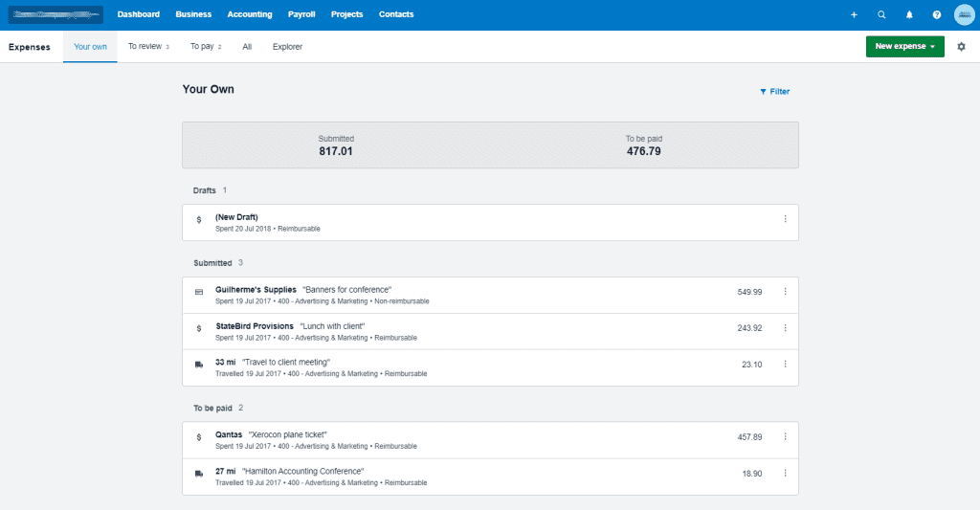Open more options for New Draft
Viewport: 980px width, 510px height.
click(x=785, y=219)
